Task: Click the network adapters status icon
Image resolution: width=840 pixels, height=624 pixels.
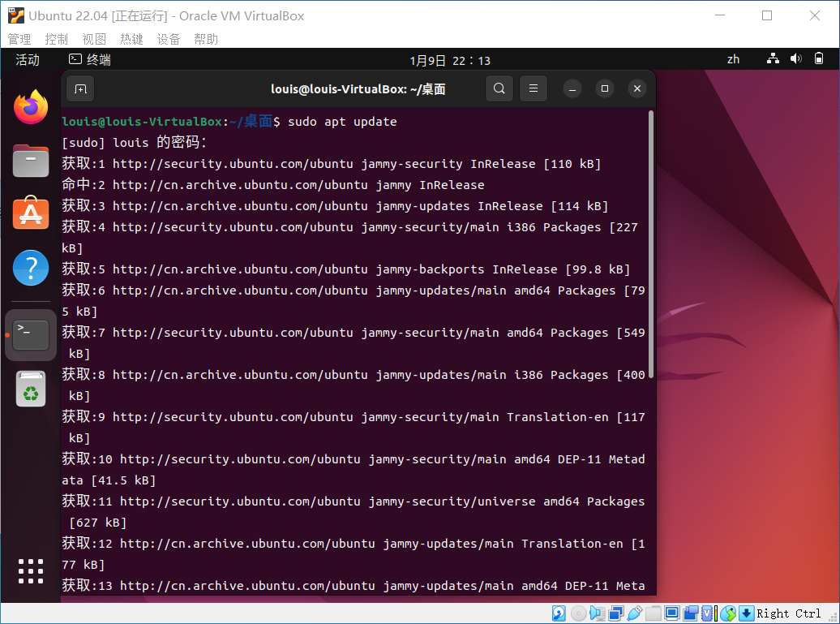Action: pyautogui.click(x=616, y=613)
